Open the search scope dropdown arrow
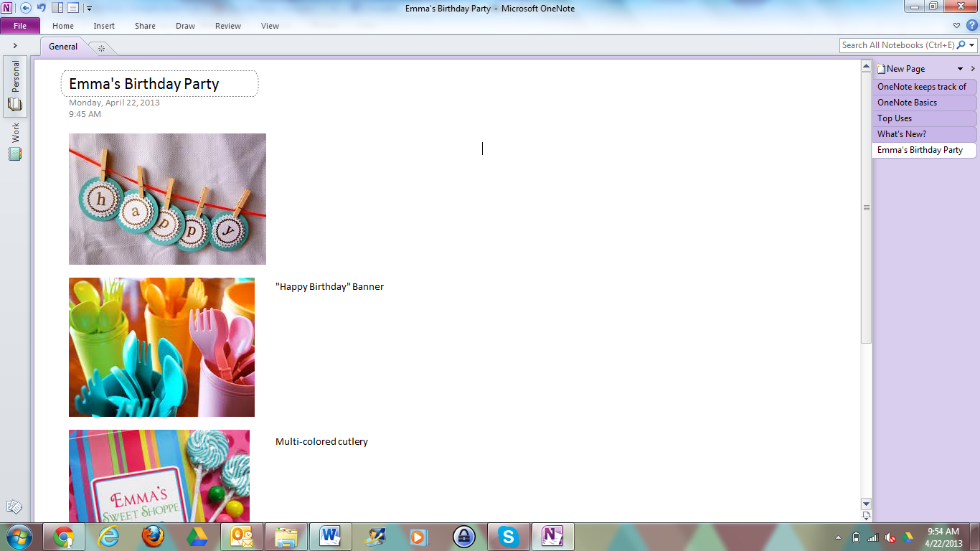Screen dimensions: 980x551 click(973, 45)
